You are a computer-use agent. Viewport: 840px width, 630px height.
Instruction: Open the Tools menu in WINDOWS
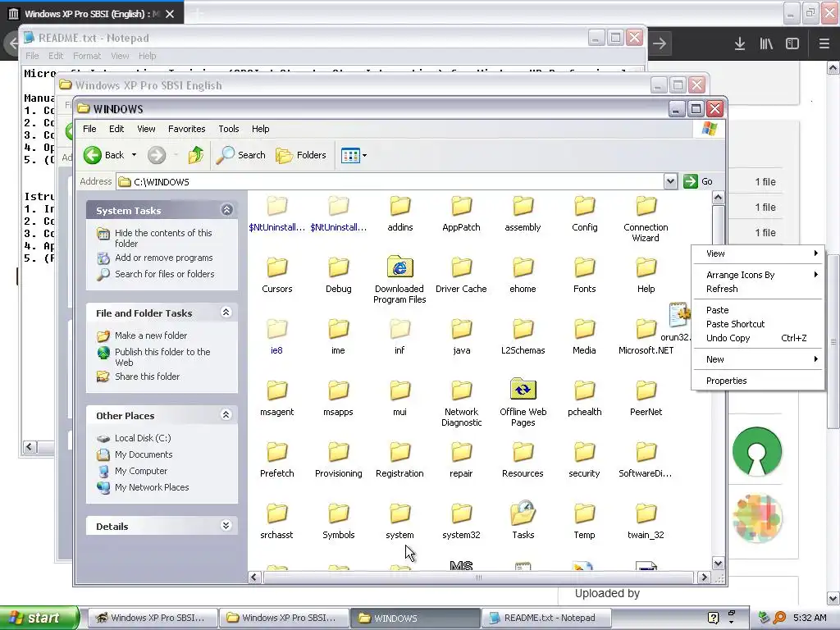(229, 129)
